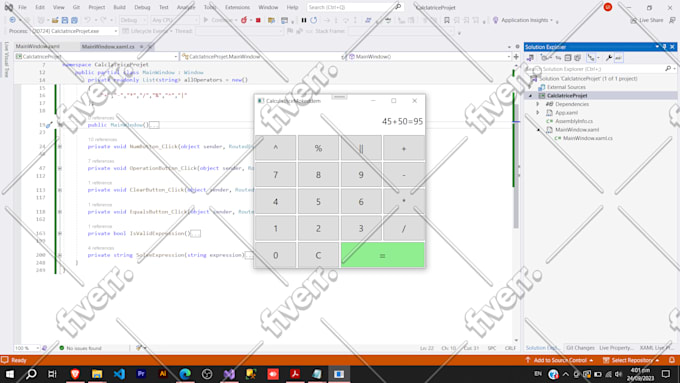The image size is (680, 383).
Task: Select MainWindow.xaml.cs in Solution Explorer tree
Action: pos(588,138)
